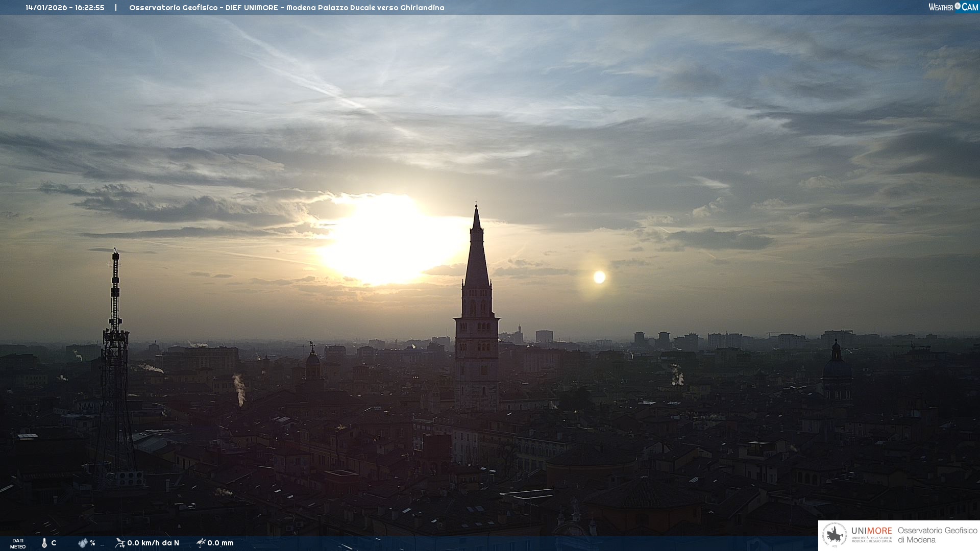Click the UNIMORE logo text
This screenshot has height=551, width=980.
[871, 531]
